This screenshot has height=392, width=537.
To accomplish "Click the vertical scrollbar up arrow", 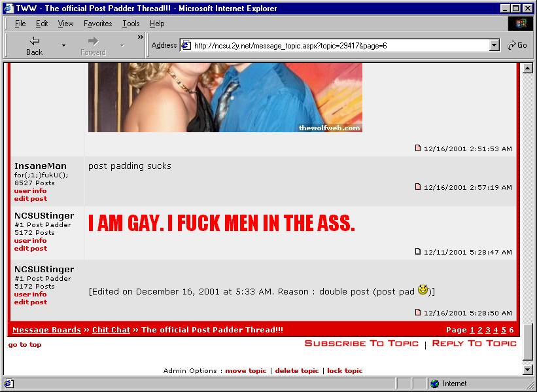I will click(x=528, y=67).
